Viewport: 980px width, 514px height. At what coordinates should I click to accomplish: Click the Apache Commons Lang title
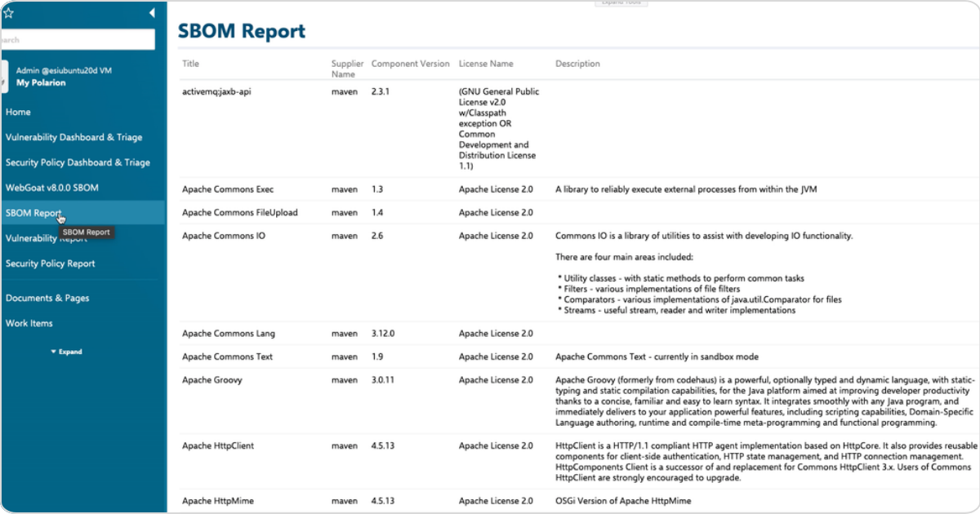coord(229,334)
